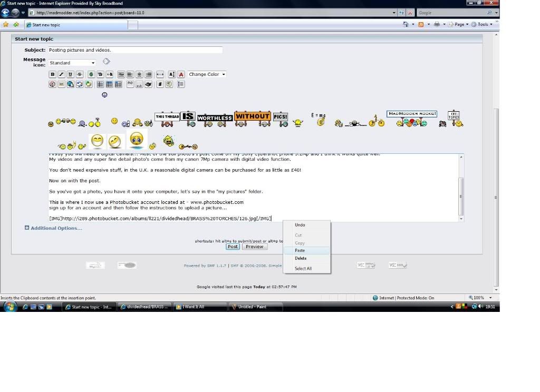Open the browser Tools menu
The height and width of the screenshot is (392, 540).
482,24
